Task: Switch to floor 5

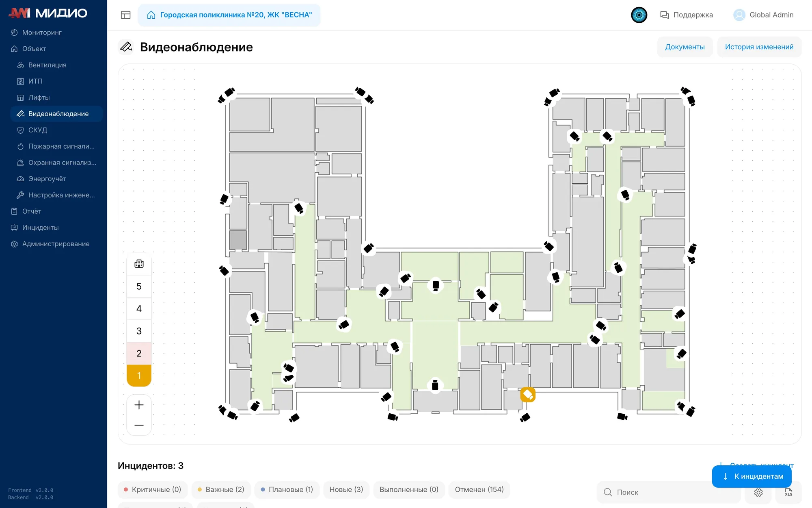Action: pos(139,287)
